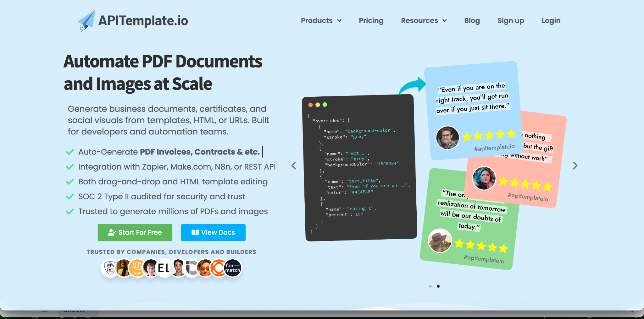Viewport: 644px width, 319px height.
Task: Click the user icon on Start For Free
Action: (112, 232)
